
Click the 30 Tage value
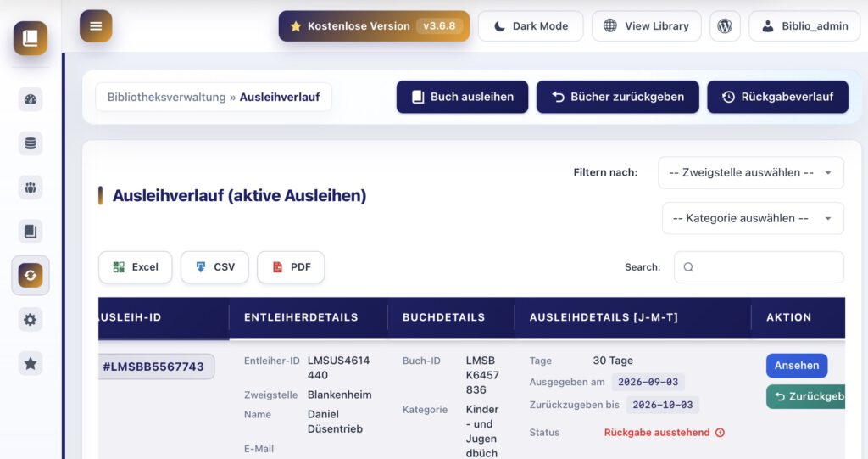pyautogui.click(x=613, y=361)
